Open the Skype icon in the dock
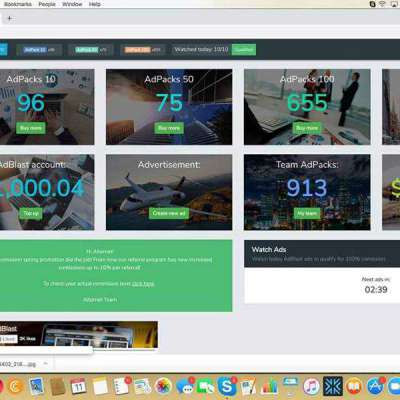Viewport: 400px width, 400px height. click(x=227, y=387)
